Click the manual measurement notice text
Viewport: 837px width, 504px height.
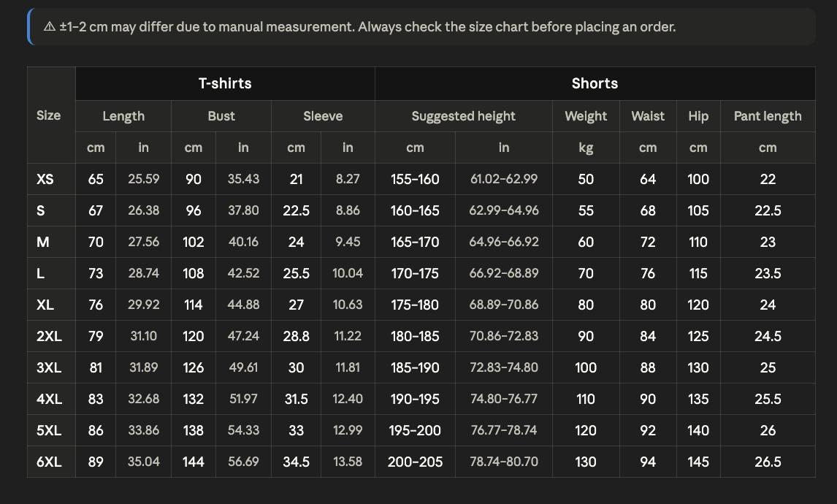367,27
